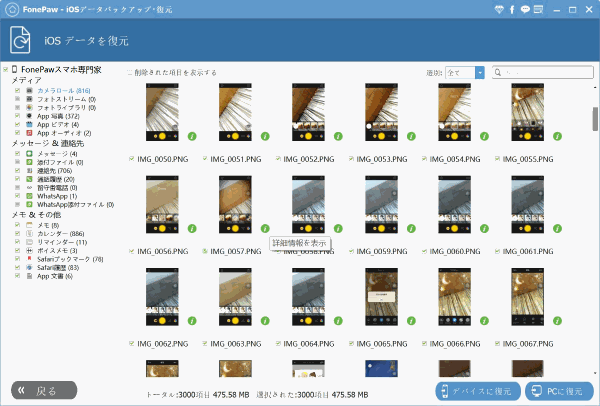Select the IMG_0065.PNG thumbnail
Viewport: 600px width, 406px height.
381,297
